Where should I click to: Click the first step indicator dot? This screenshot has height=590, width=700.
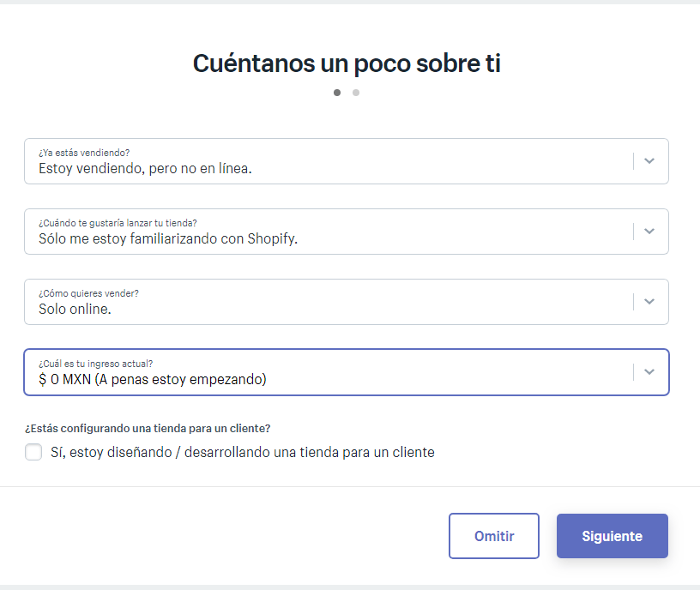[337, 93]
